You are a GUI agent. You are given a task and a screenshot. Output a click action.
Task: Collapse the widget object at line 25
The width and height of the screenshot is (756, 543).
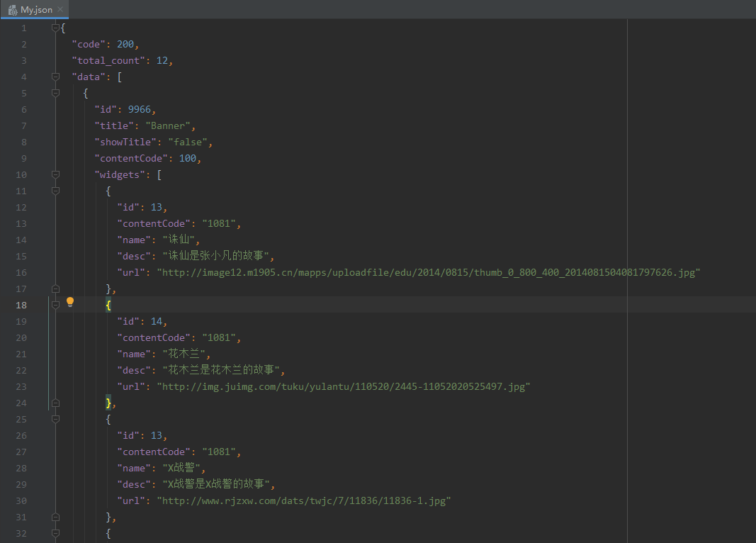[55, 419]
